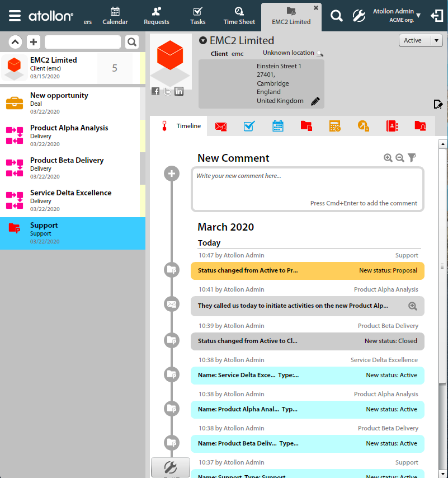Open the Active status dropdown
The width and height of the screenshot is (448, 478).
pos(420,40)
